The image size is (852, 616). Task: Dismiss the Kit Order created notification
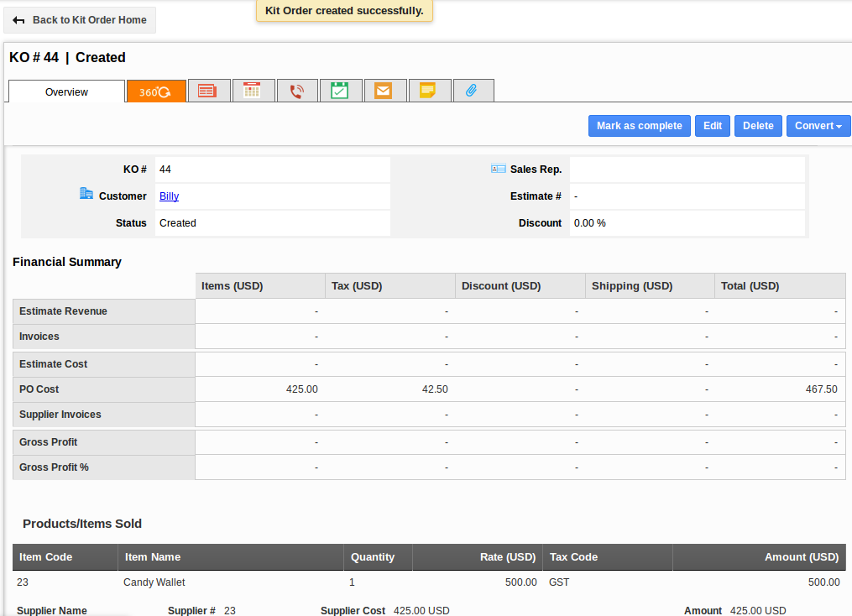point(344,12)
